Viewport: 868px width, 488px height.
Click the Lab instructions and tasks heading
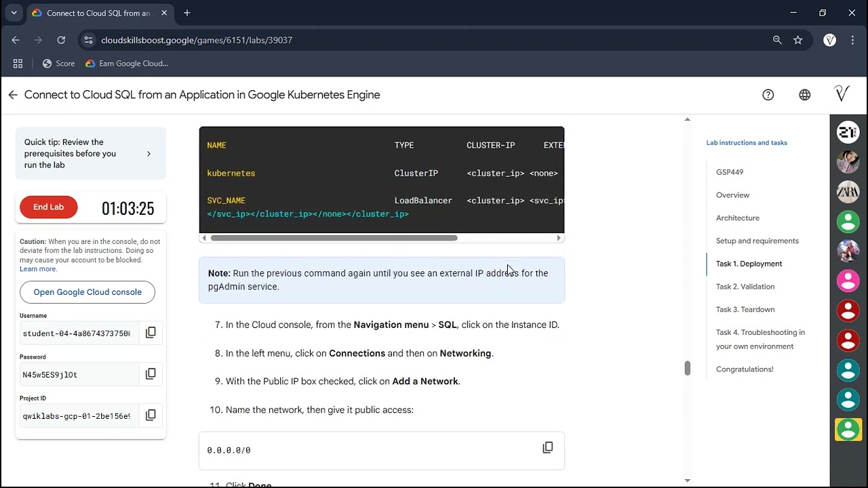(747, 143)
